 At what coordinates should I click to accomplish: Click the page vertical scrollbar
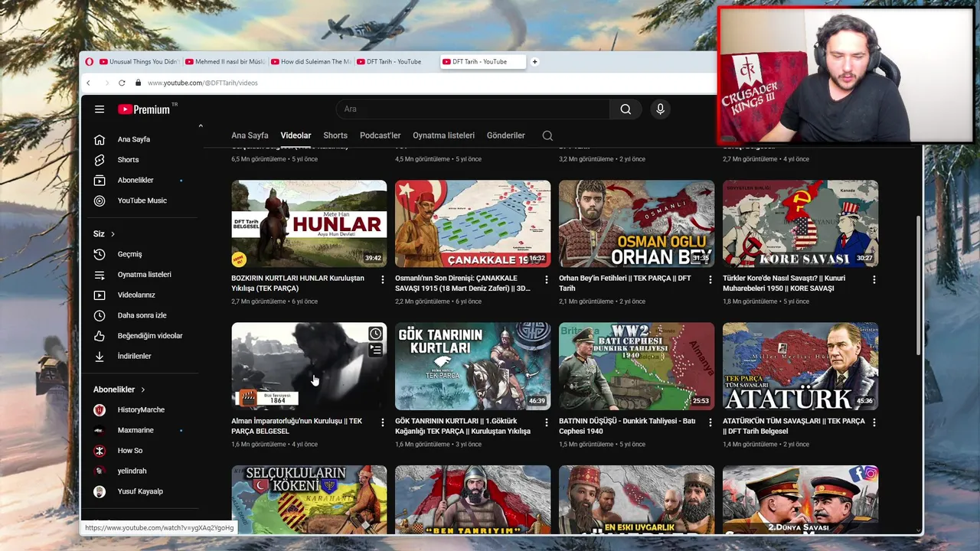pyautogui.click(x=919, y=285)
